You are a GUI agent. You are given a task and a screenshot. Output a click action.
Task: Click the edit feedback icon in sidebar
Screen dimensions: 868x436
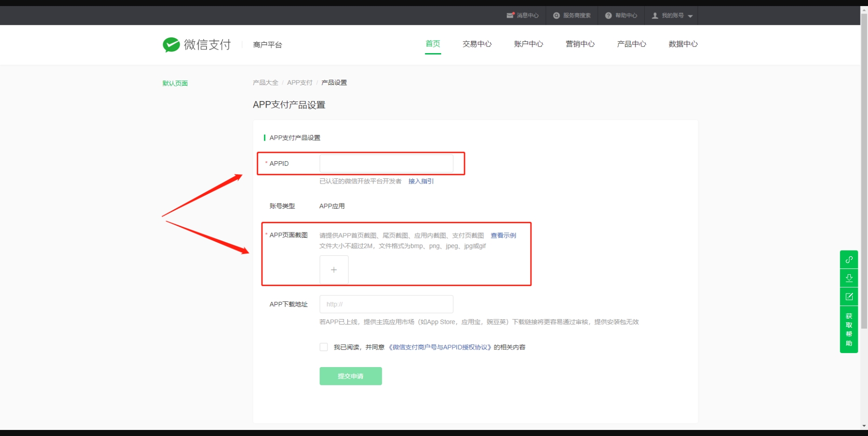click(849, 297)
